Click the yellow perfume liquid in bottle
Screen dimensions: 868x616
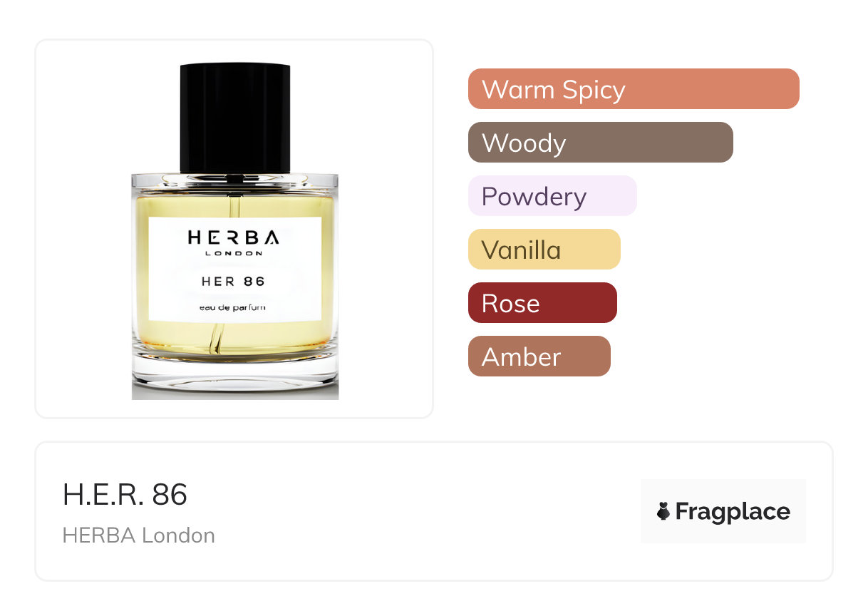point(235,338)
